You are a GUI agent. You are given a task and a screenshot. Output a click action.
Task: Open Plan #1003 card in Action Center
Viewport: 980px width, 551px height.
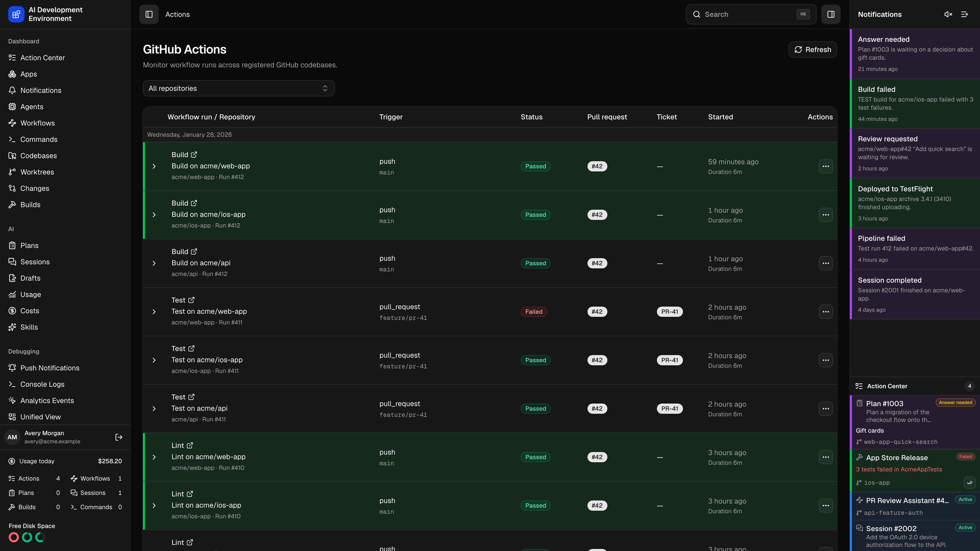915,422
